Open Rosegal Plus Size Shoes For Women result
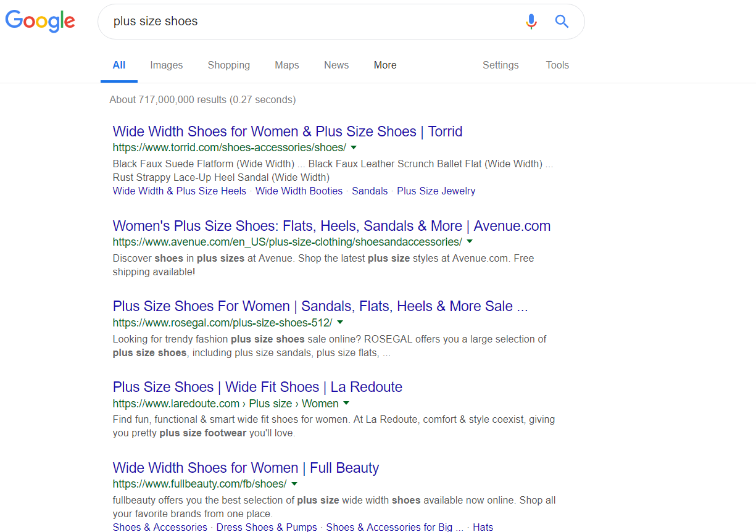The image size is (756, 532). click(320, 306)
